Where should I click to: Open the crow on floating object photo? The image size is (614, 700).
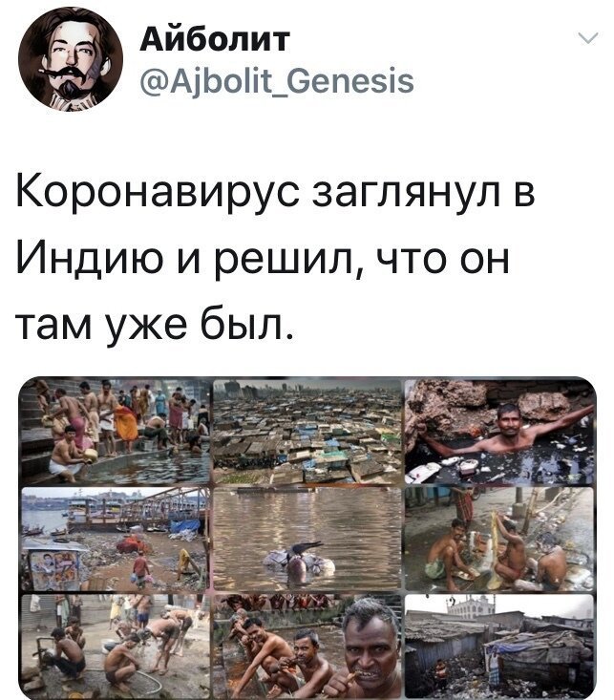click(x=307, y=540)
